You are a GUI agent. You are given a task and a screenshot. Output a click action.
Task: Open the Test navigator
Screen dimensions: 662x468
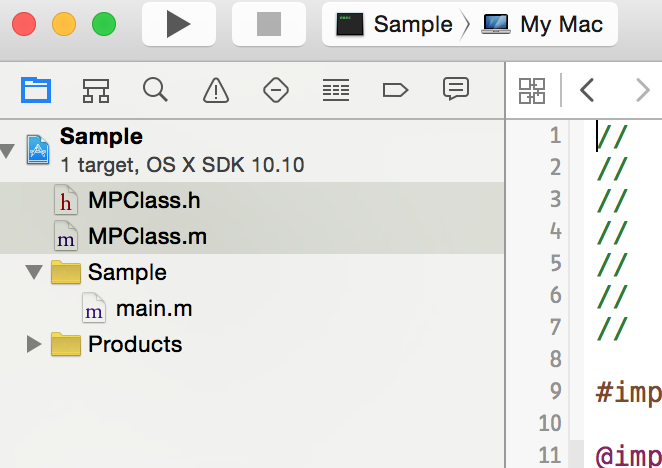(276, 90)
